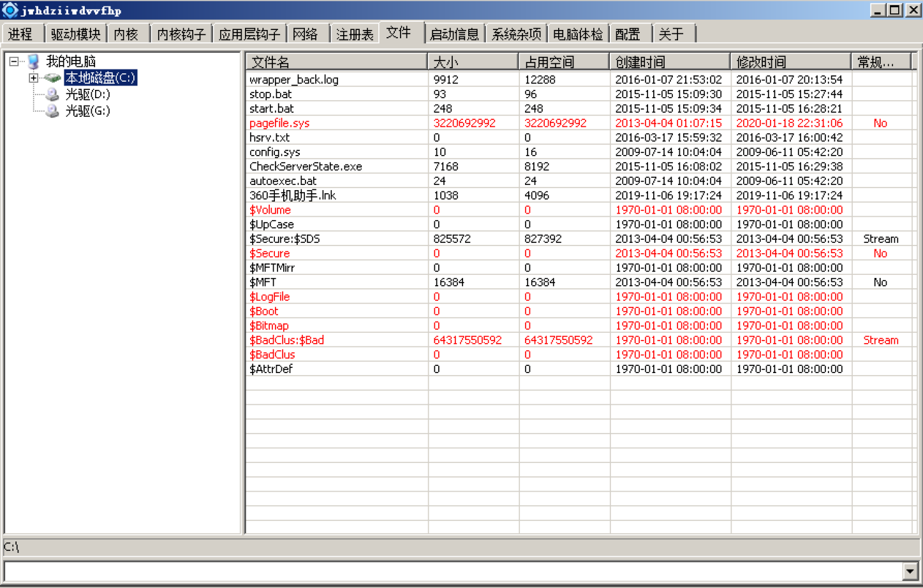Sort by the 大小 column header
Image resolution: width=923 pixels, height=588 pixels.
click(x=473, y=62)
